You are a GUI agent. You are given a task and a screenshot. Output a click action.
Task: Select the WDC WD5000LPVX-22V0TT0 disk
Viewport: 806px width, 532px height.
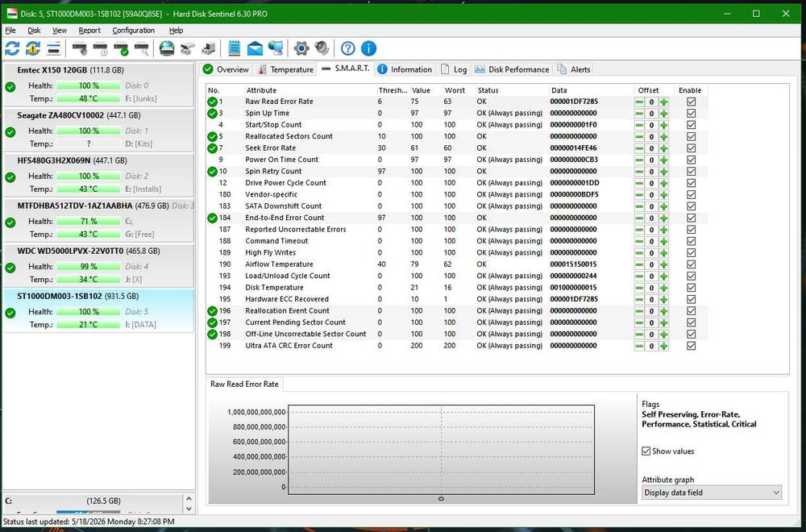98,266
